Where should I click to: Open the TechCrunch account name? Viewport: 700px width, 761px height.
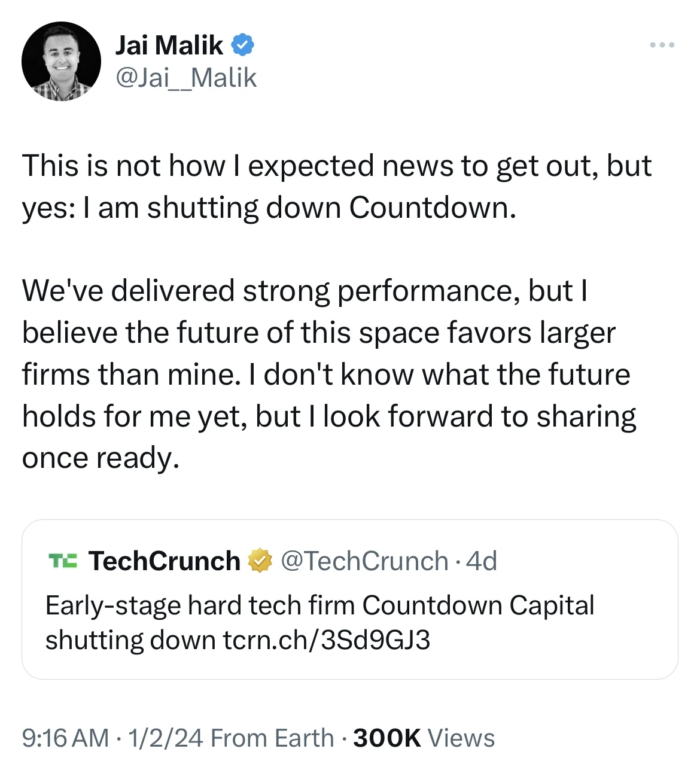coord(164,561)
